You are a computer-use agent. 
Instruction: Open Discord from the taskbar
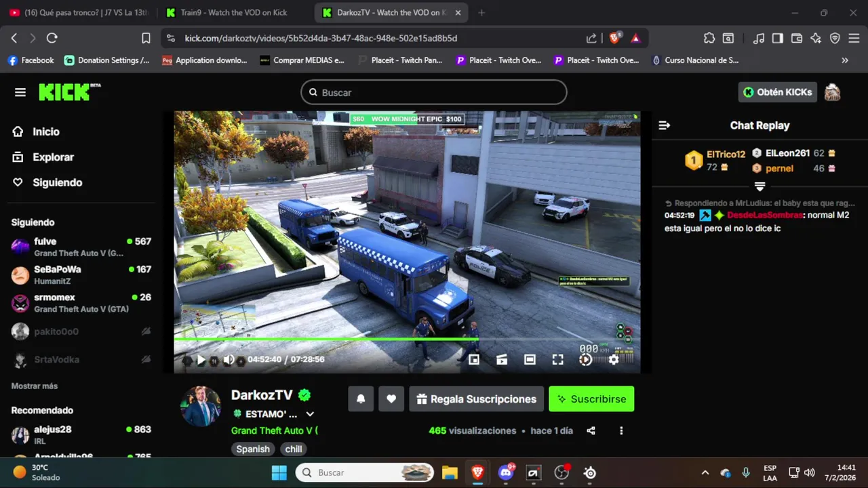[506, 472]
